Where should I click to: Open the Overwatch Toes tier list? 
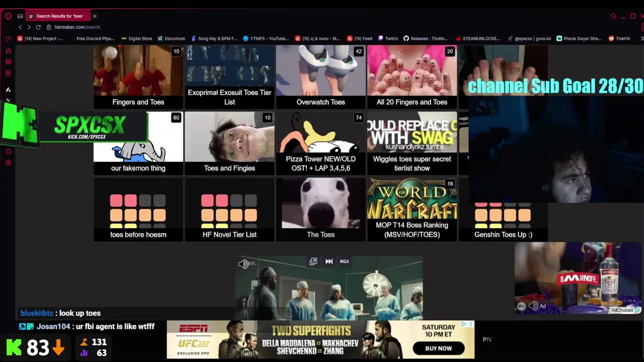pos(320,76)
